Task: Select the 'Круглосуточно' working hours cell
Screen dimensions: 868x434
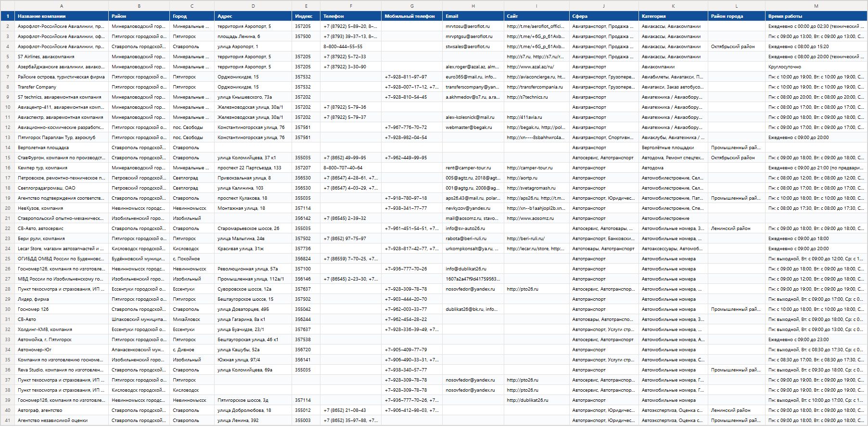Action: [816, 67]
